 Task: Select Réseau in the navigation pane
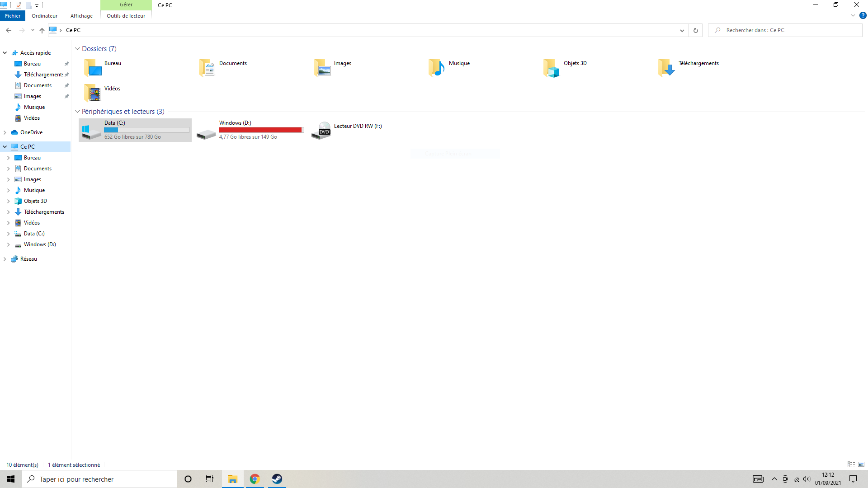(28, 259)
